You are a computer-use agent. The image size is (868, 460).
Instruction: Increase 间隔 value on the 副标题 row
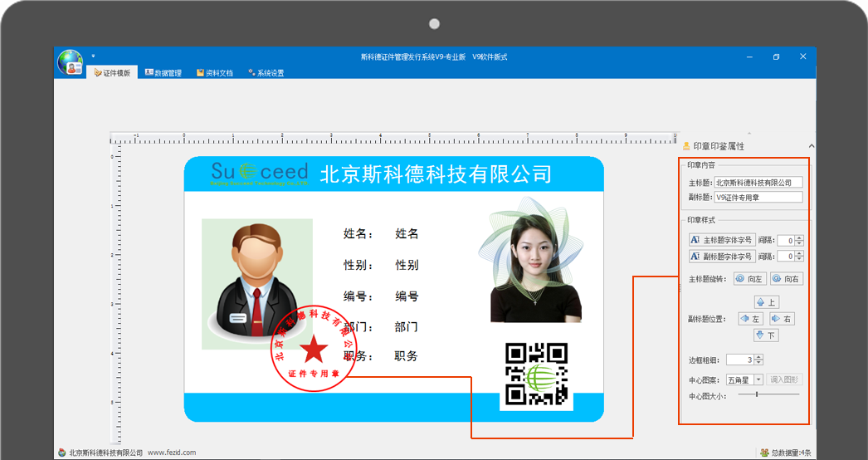click(x=799, y=254)
